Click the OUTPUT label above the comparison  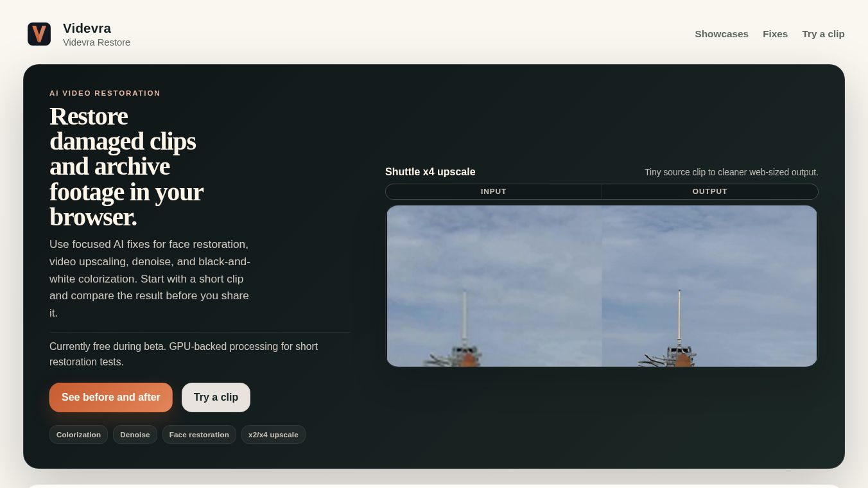pyautogui.click(x=710, y=191)
